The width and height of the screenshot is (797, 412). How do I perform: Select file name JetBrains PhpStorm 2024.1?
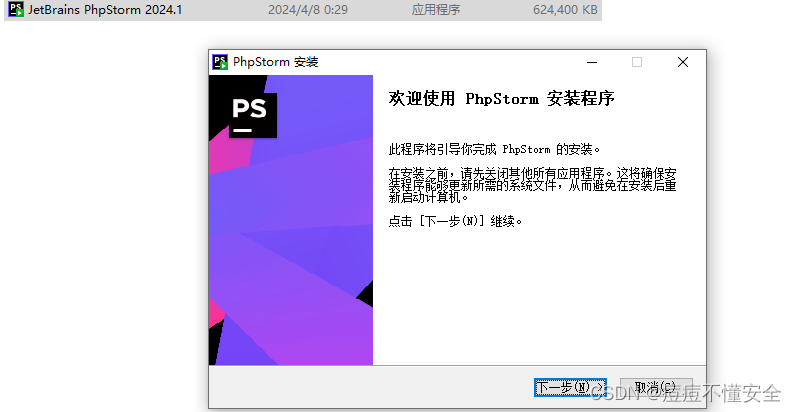(x=105, y=10)
